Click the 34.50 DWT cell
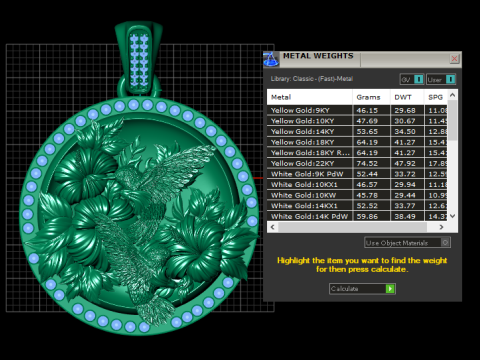 click(407, 132)
